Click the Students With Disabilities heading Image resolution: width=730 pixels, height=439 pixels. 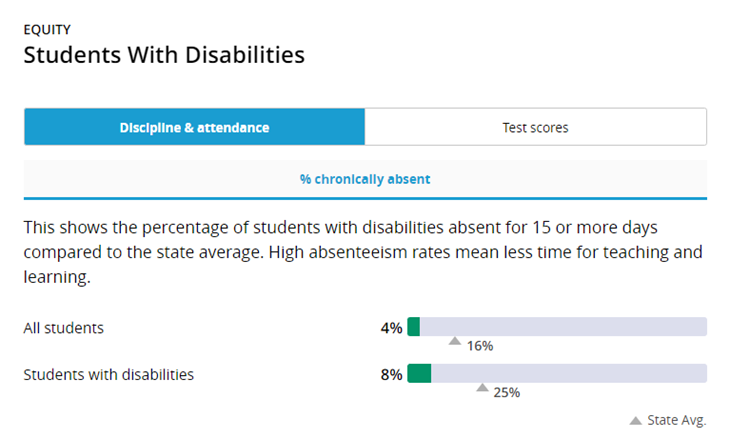tap(164, 55)
